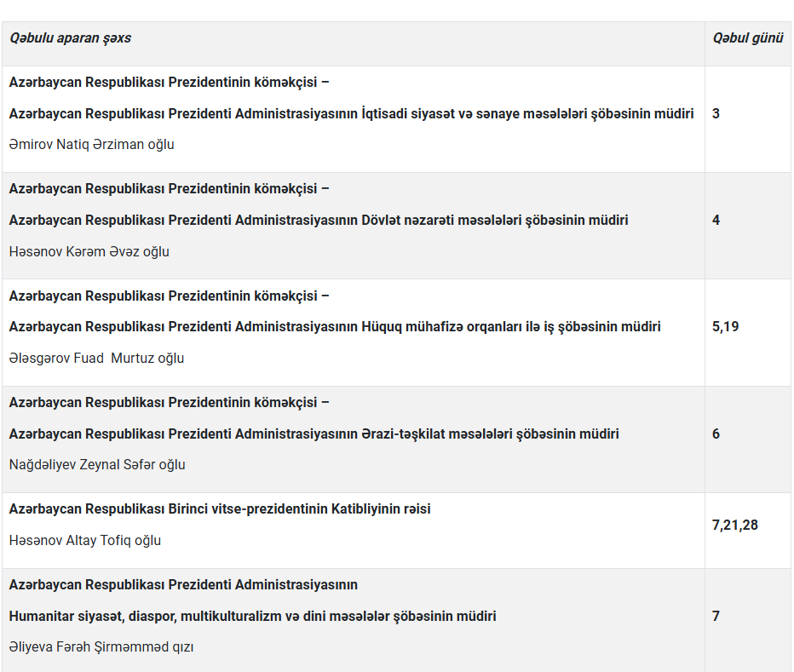Select the name Ələsgərov Fuad Murtuz oğlu

tap(96, 359)
